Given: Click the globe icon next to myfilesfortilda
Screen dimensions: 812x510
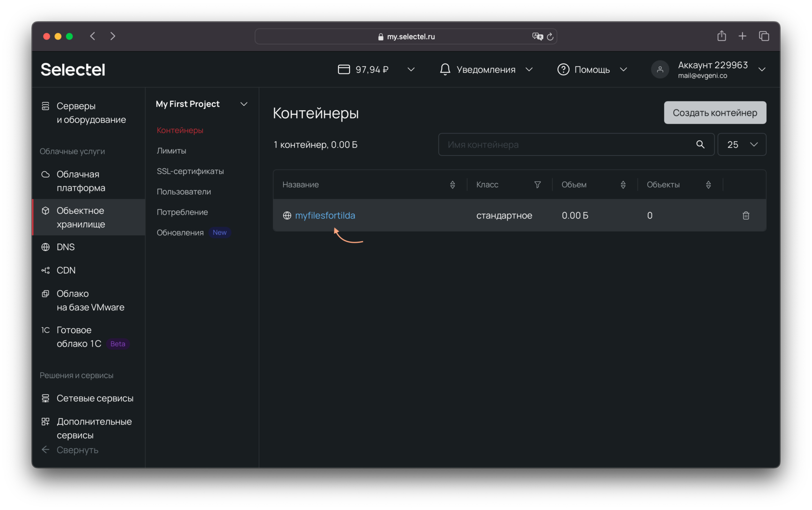Looking at the screenshot, I should (x=287, y=216).
